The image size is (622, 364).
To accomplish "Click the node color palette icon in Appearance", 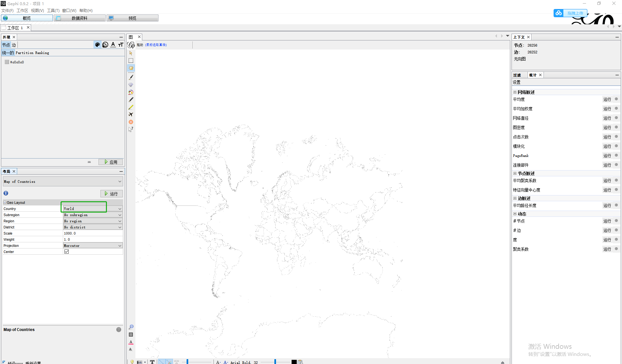I will click(98, 45).
